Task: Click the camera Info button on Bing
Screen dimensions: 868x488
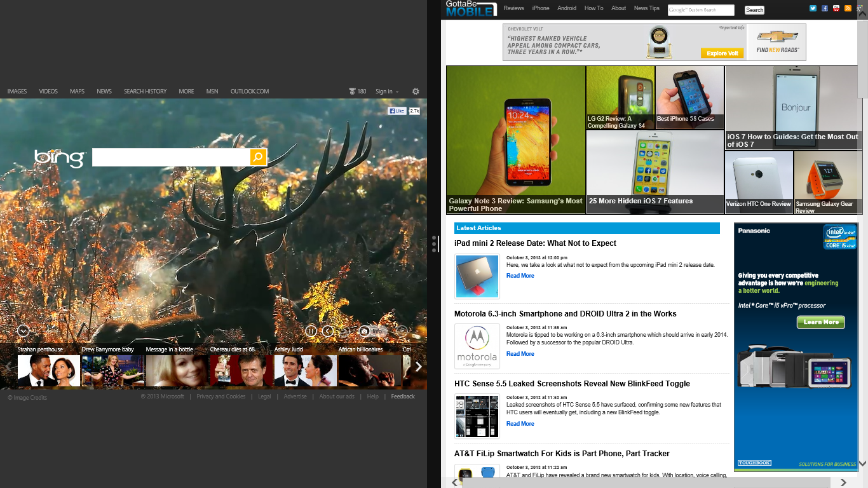Action: (x=372, y=331)
